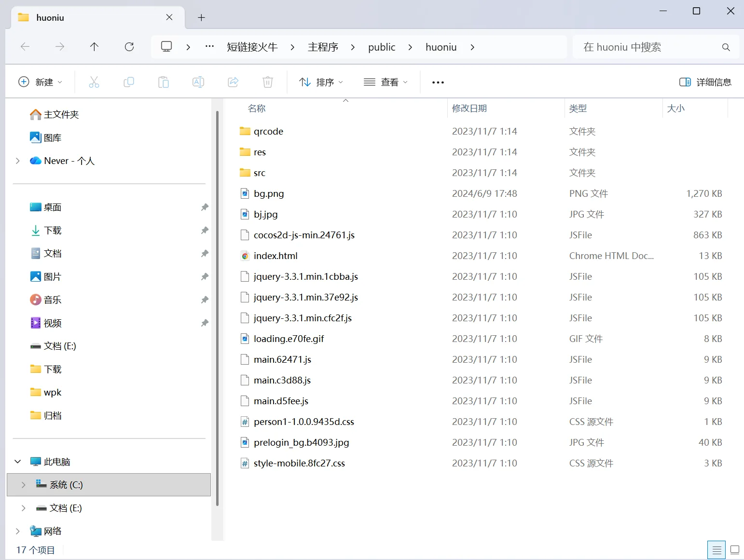The image size is (744, 560).
Task: Select the qrcode folder
Action: [x=268, y=131]
